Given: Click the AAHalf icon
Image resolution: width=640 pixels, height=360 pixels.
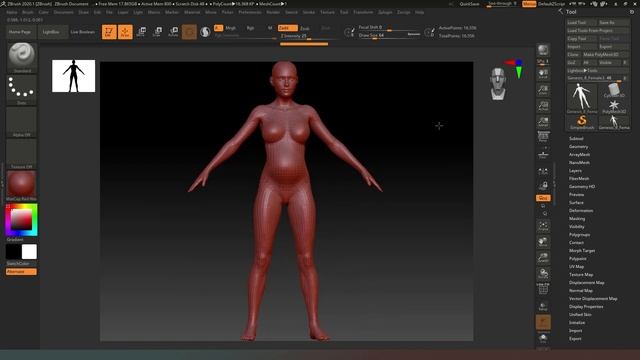Looking at the screenshot, I should (543, 122).
